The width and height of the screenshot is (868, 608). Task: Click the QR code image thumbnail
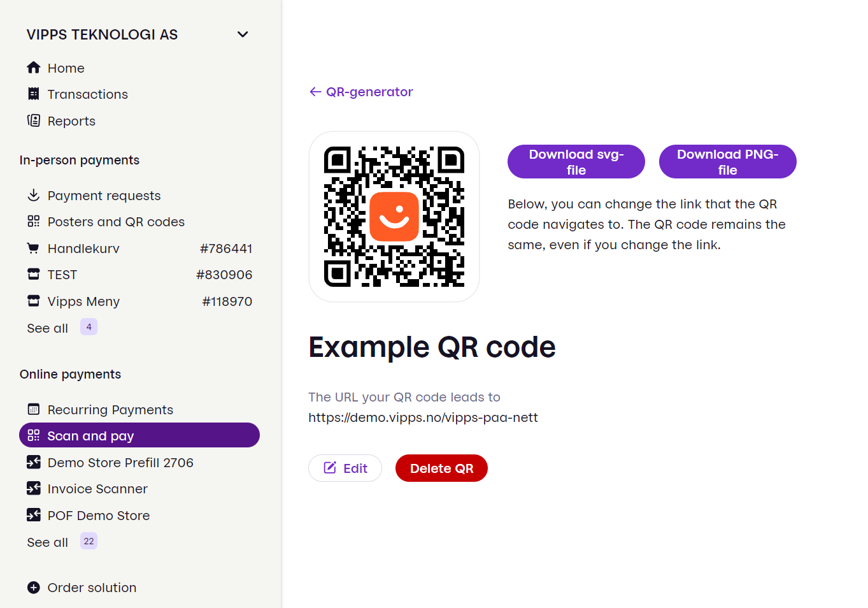tap(394, 217)
